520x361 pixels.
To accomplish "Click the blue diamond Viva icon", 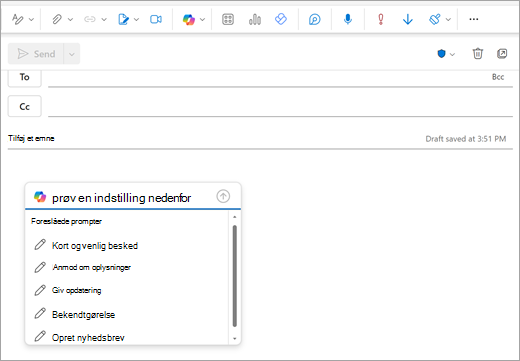I will 281,19.
